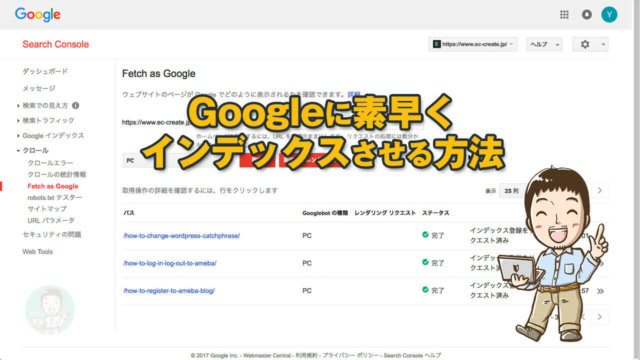Screen dimensions: 640x360
Task: Open robots.txt テスター page
Action: (x=55, y=198)
